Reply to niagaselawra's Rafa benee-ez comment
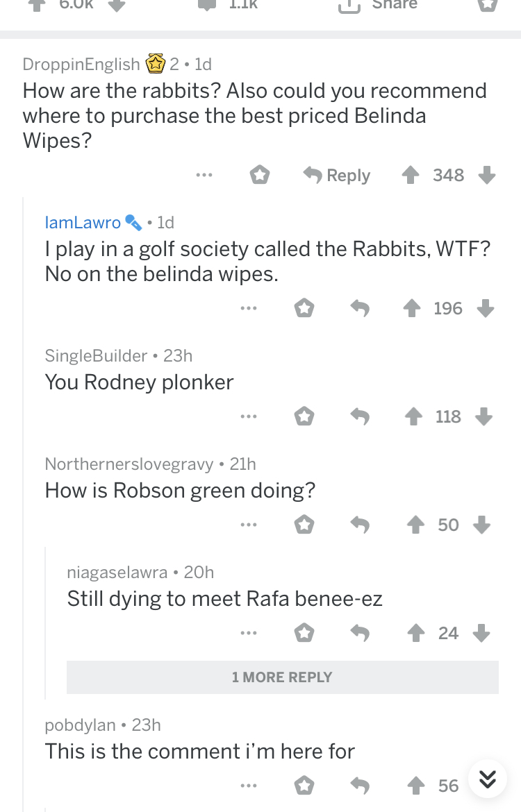521x812 pixels. pos(359,633)
